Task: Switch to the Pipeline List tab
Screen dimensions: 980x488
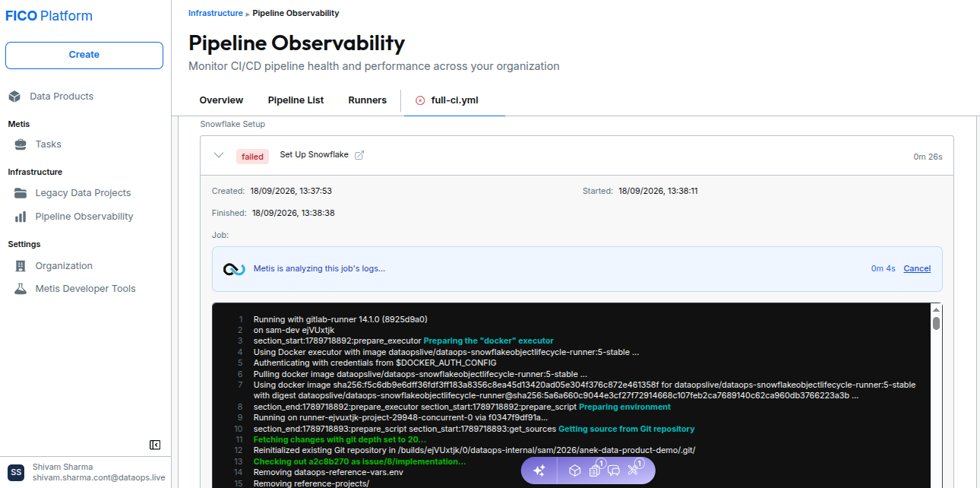Action: 296,100
